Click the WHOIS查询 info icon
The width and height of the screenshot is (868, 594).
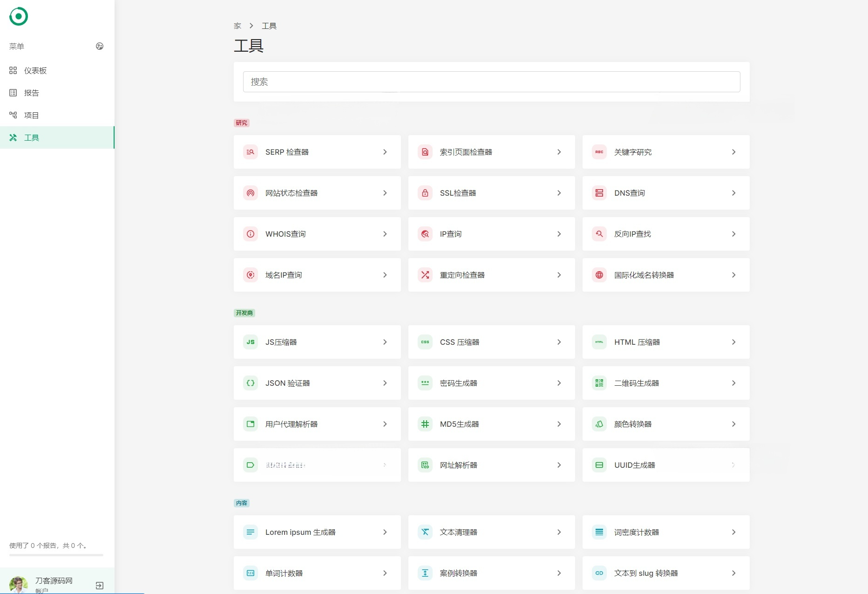pyautogui.click(x=250, y=234)
